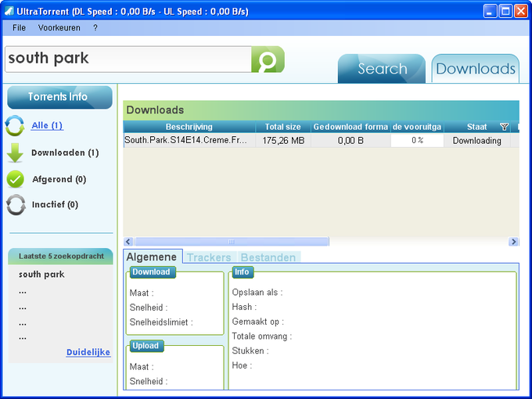Click the Duidelijke clear link
The width and height of the screenshot is (532, 399).
(88, 352)
